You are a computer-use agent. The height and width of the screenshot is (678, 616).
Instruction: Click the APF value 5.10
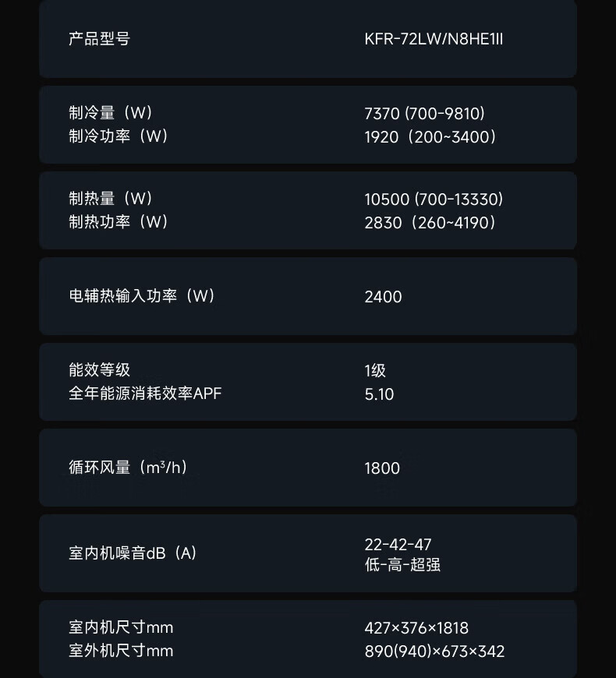pyautogui.click(x=379, y=394)
